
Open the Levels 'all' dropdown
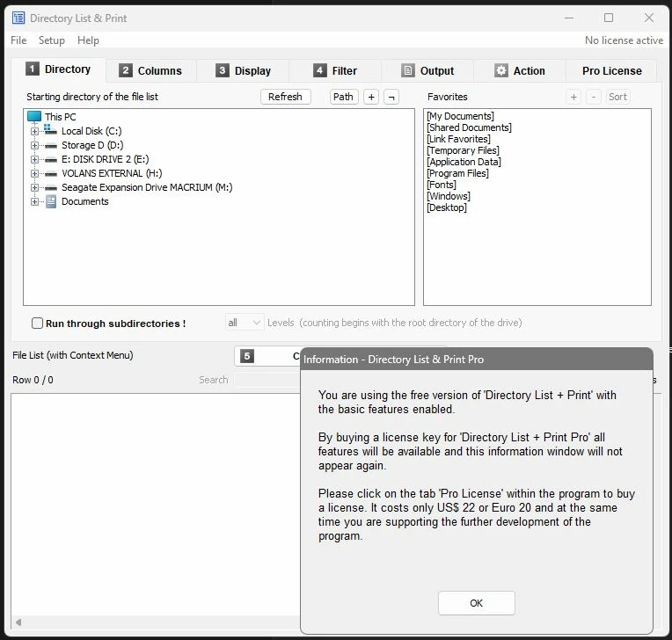pyautogui.click(x=245, y=323)
